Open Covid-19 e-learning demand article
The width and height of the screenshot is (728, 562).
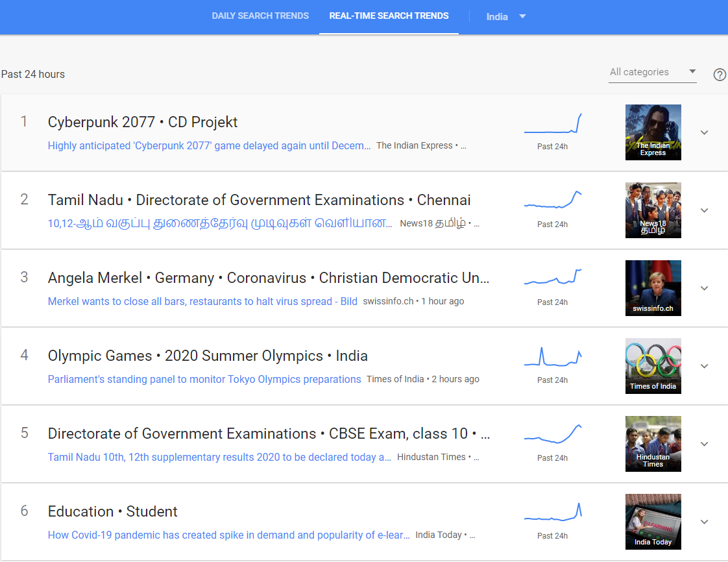click(229, 535)
